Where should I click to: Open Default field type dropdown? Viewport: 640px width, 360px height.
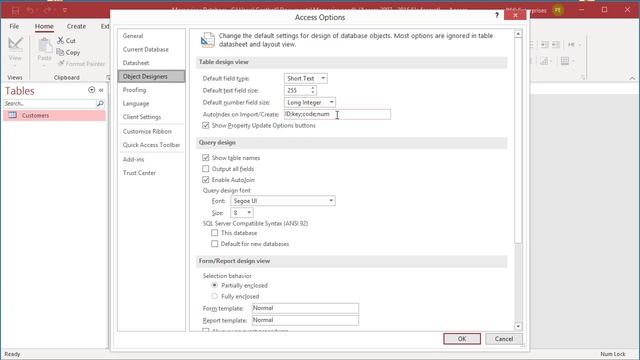tap(323, 78)
